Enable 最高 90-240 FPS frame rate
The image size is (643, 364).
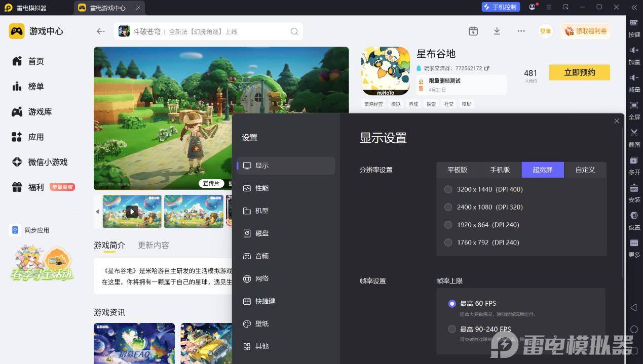point(452,329)
